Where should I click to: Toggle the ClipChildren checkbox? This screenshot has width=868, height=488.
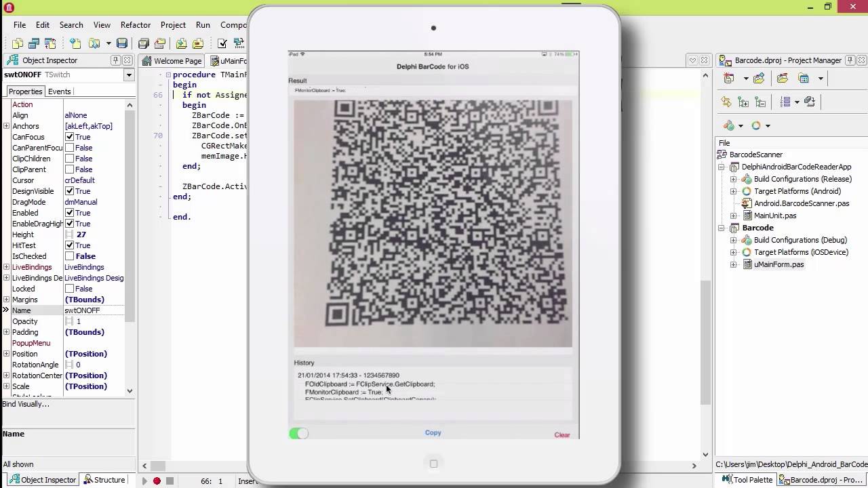point(69,159)
